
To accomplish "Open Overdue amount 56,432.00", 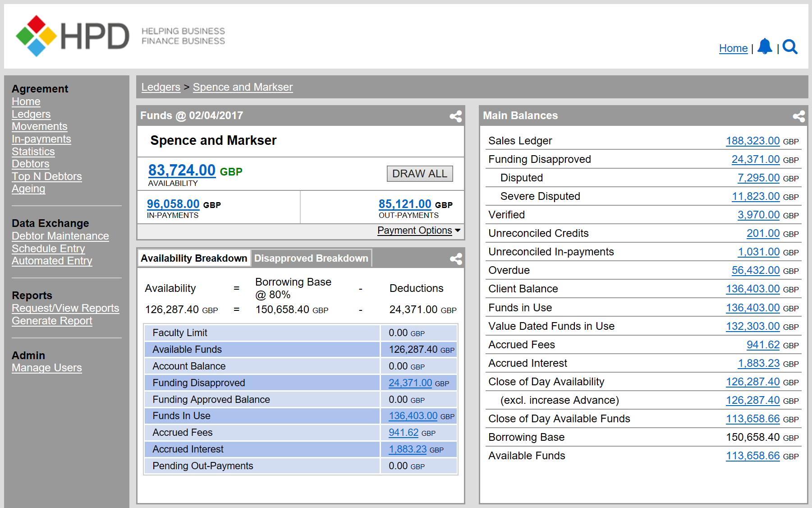I will coord(756,270).
